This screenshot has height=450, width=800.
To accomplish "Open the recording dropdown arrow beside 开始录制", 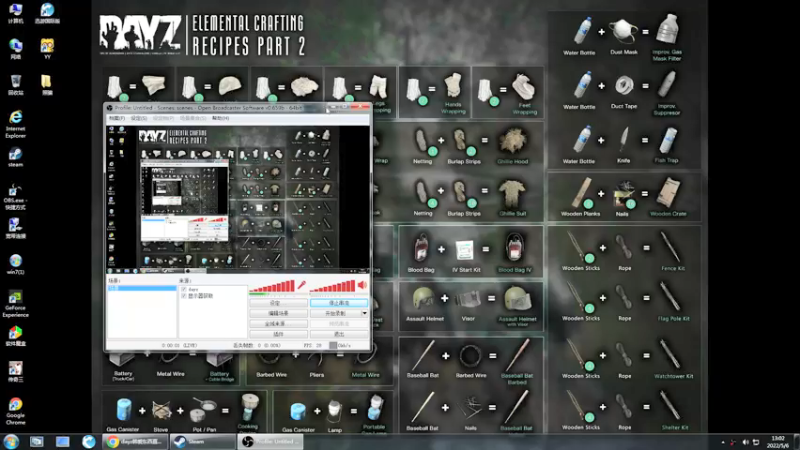I will coord(364,313).
